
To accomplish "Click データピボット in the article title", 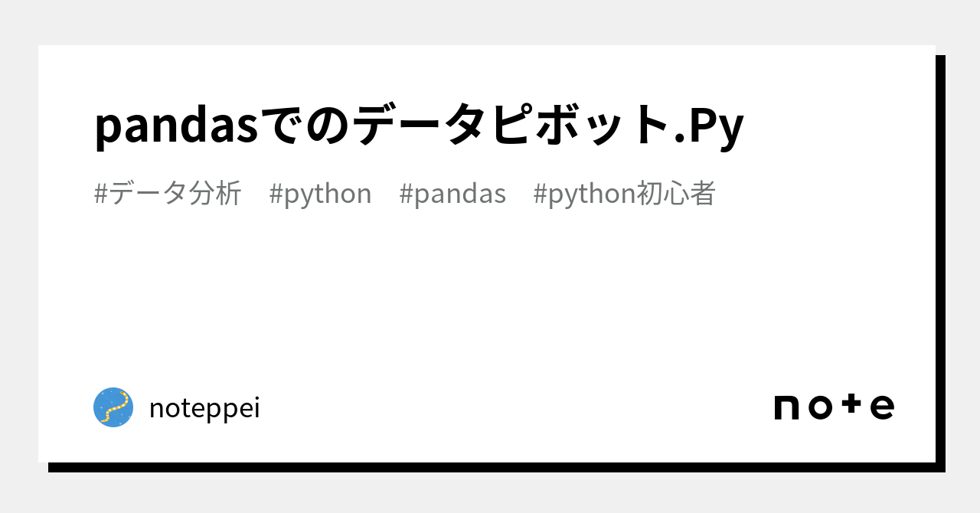I will click(512, 125).
